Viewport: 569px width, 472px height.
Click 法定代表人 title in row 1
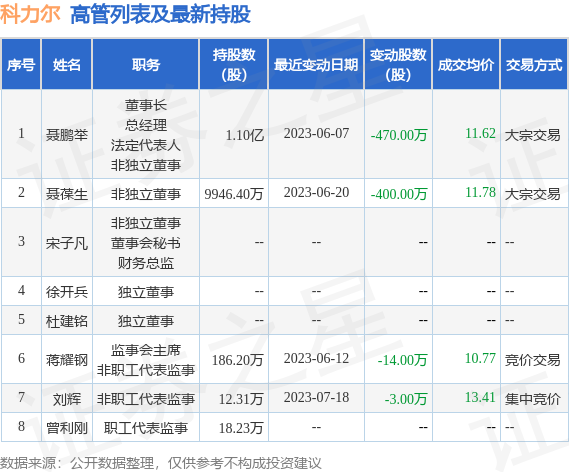pyautogui.click(x=146, y=145)
